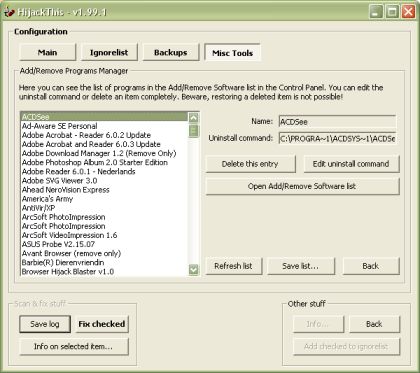This screenshot has height=373, width=420.
Task: Click the Delete this entry button
Action: [x=250, y=164]
